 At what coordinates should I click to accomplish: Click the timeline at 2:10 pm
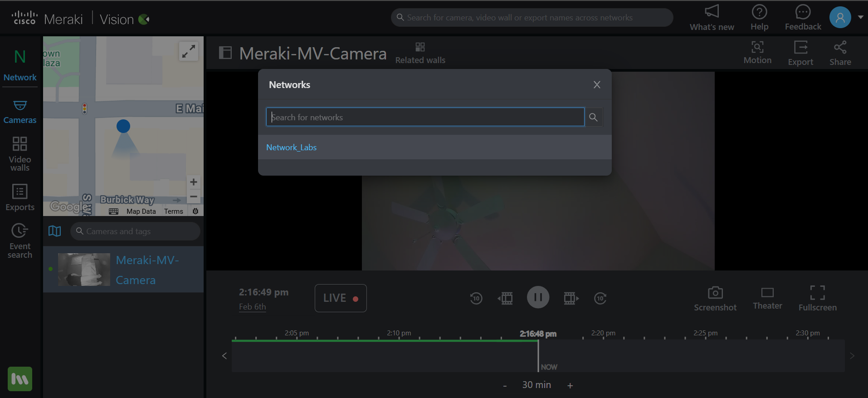coord(399,333)
